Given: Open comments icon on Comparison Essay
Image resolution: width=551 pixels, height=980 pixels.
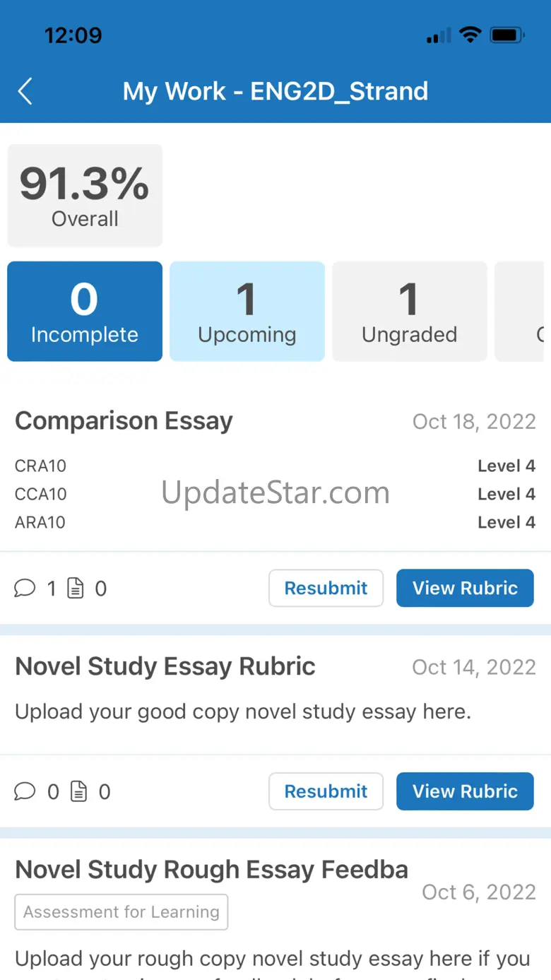Looking at the screenshot, I should [x=25, y=589].
